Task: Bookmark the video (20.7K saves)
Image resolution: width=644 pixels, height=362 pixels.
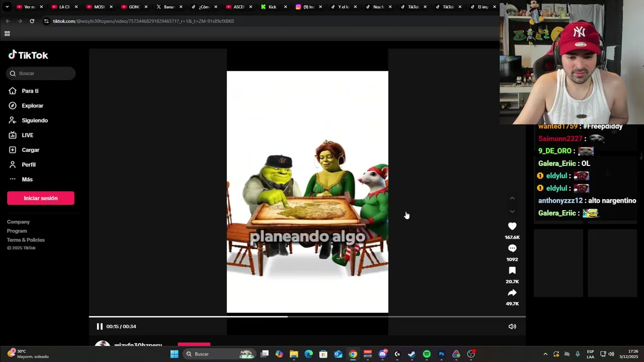Action: tap(512, 270)
